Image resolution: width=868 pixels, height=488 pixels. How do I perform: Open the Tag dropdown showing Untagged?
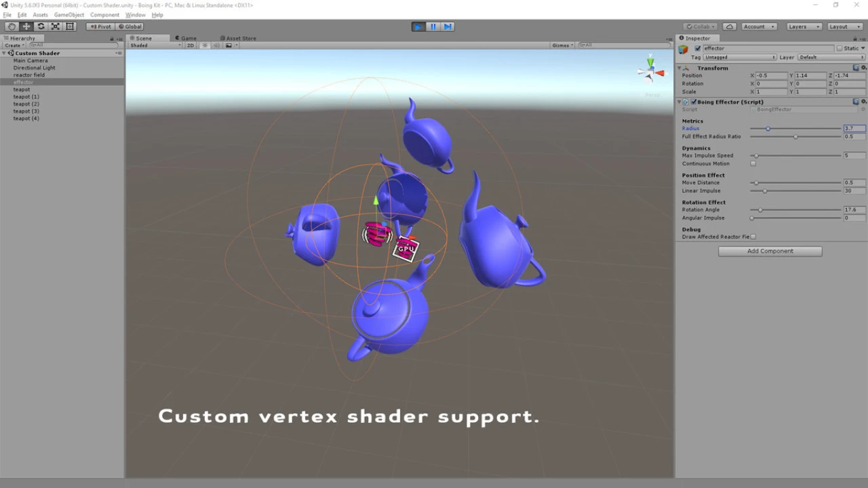tap(739, 57)
